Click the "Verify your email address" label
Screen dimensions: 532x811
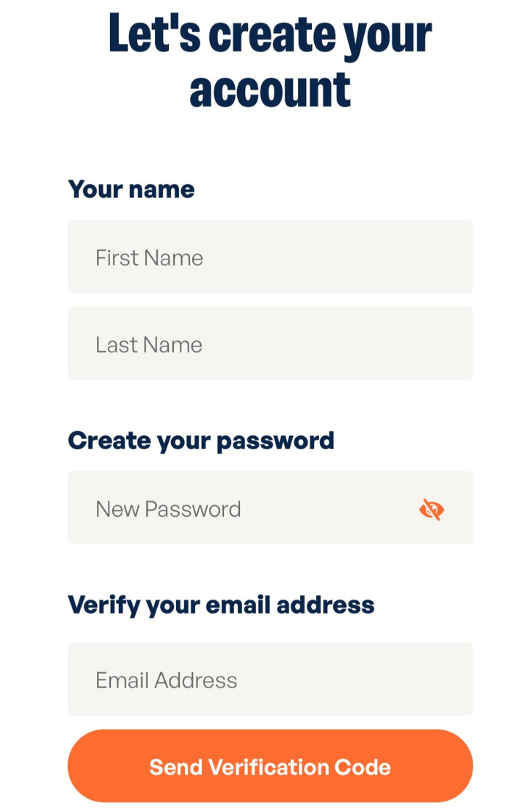tap(221, 605)
